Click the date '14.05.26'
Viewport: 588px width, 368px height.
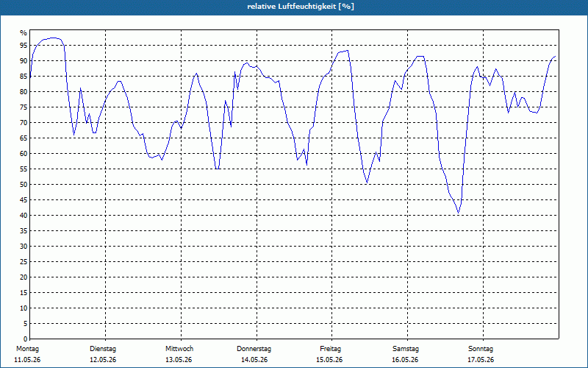pyautogui.click(x=254, y=360)
